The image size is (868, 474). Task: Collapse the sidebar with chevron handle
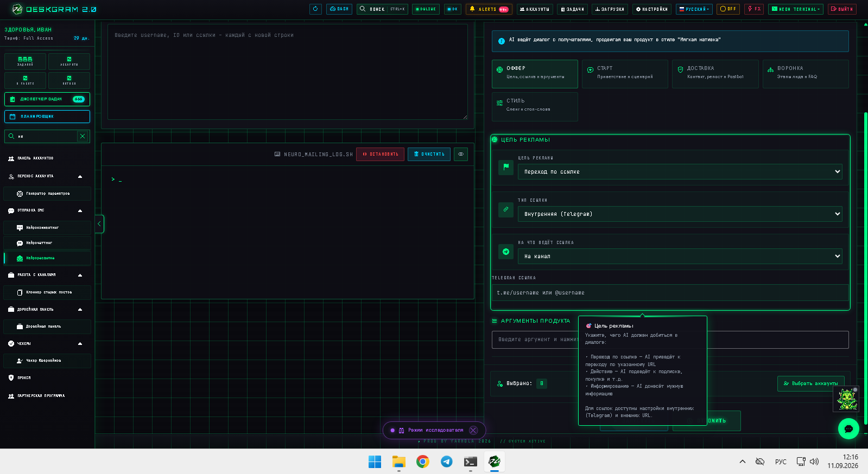pyautogui.click(x=99, y=224)
